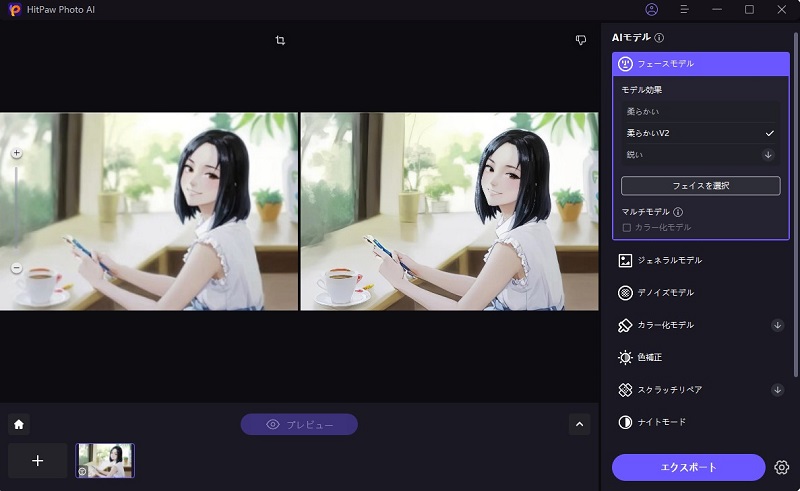The image size is (800, 491).
Task: Open the user account icon
Action: pos(652,9)
